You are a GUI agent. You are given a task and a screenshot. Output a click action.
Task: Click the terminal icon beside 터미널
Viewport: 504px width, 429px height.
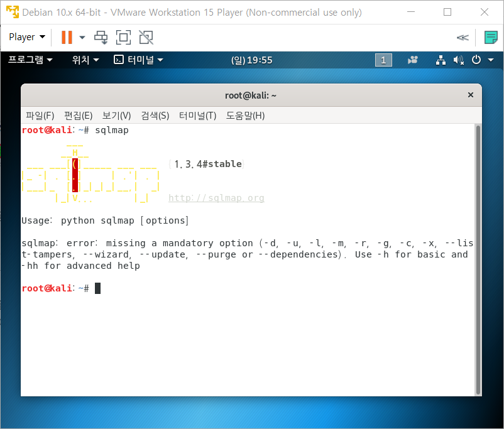click(x=119, y=60)
